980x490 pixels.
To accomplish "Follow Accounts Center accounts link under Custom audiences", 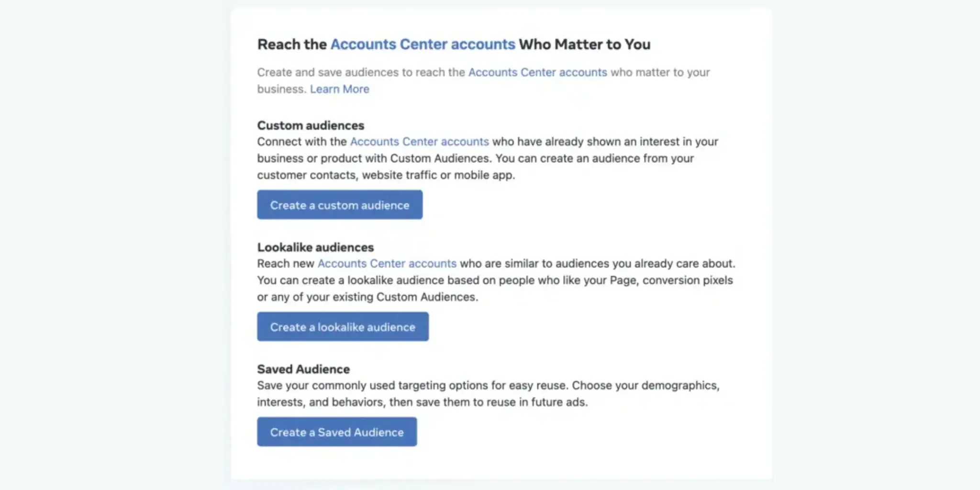I will (x=419, y=142).
